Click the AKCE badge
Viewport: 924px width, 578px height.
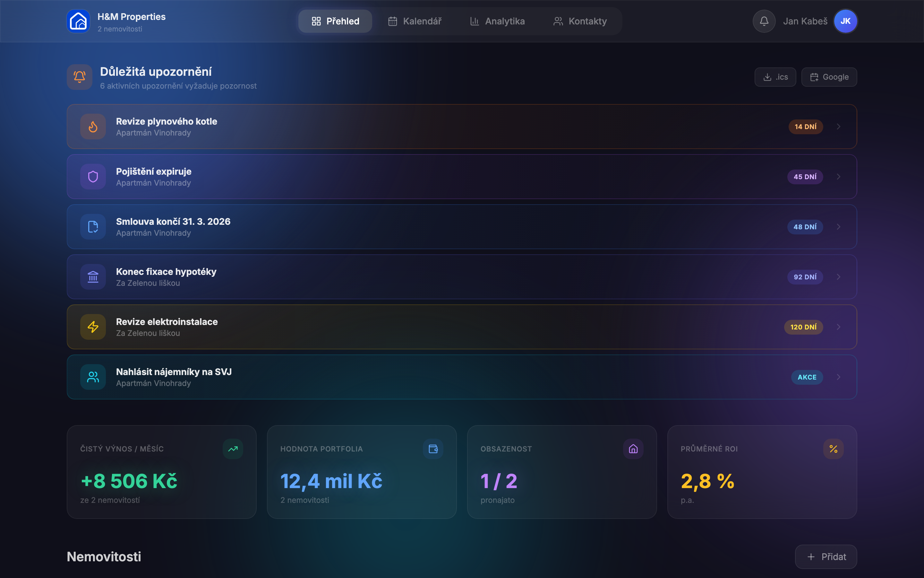(807, 377)
